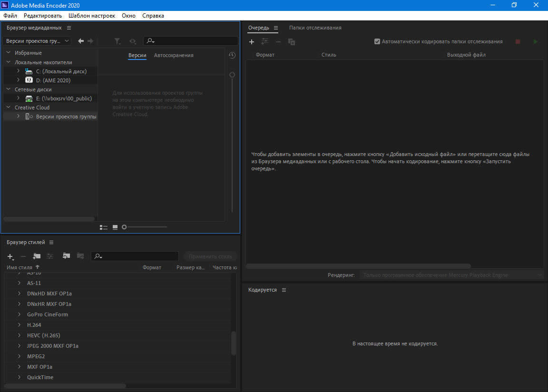
Task: Select the D: (AME 2020) drive
Action: 53,80
